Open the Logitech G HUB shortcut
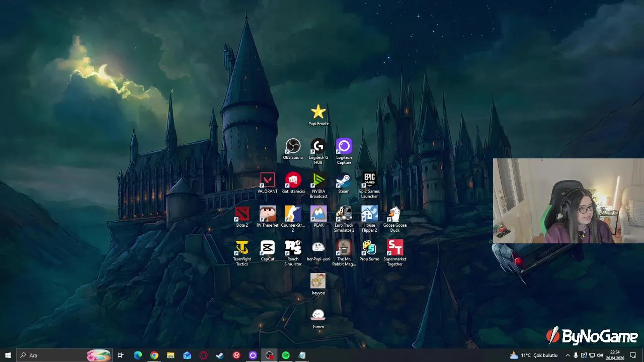The width and height of the screenshot is (644, 362). click(318, 151)
